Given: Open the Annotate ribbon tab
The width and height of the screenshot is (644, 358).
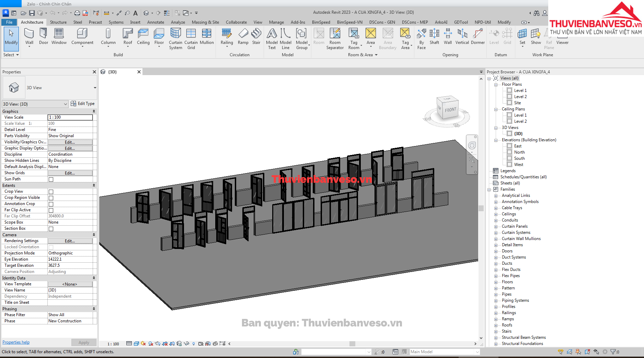Looking at the screenshot, I should [156, 22].
